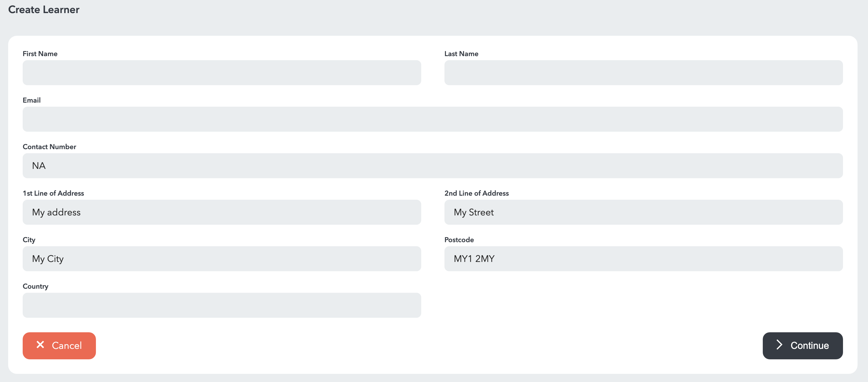Click the chevron icon on Continue button
The width and height of the screenshot is (868, 382).
pyautogui.click(x=779, y=344)
